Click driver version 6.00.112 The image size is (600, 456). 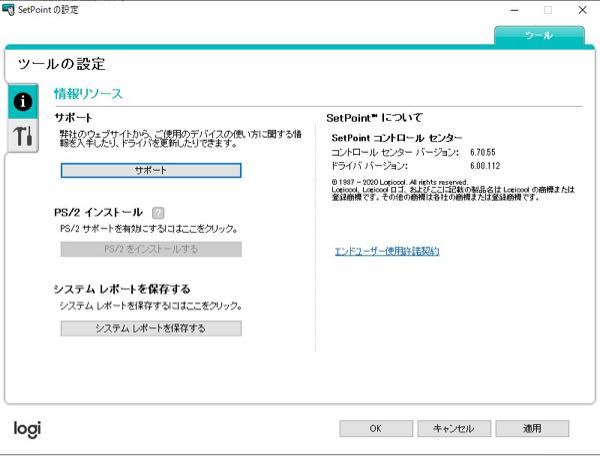(485, 166)
